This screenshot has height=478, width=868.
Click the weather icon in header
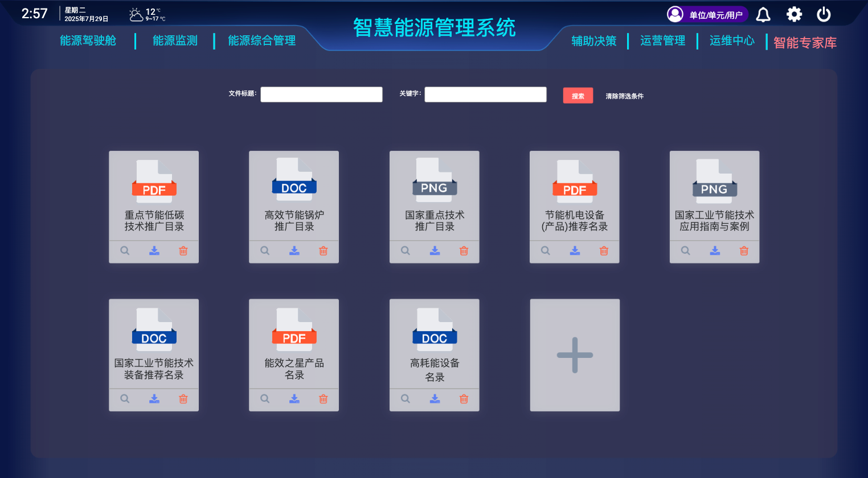[x=136, y=15]
